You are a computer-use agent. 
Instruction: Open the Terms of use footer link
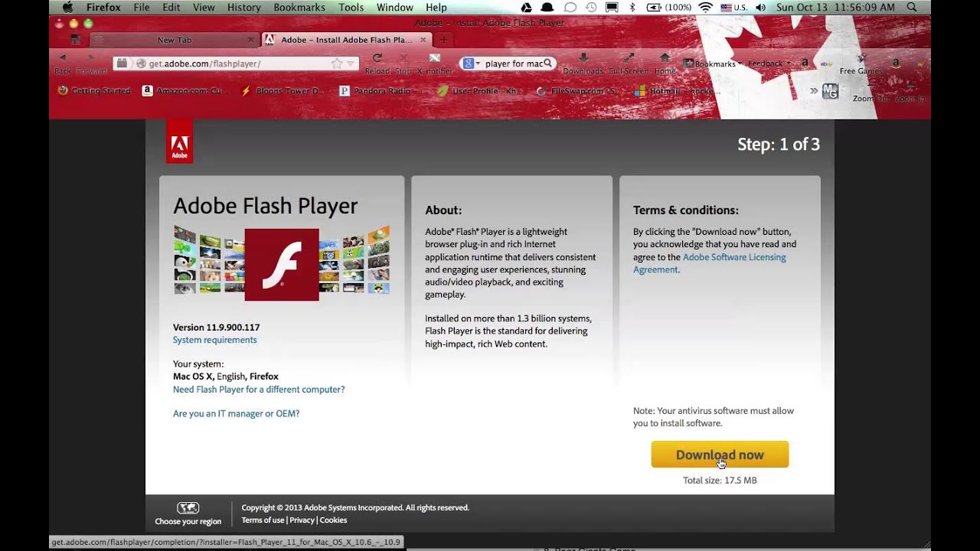pyautogui.click(x=263, y=520)
